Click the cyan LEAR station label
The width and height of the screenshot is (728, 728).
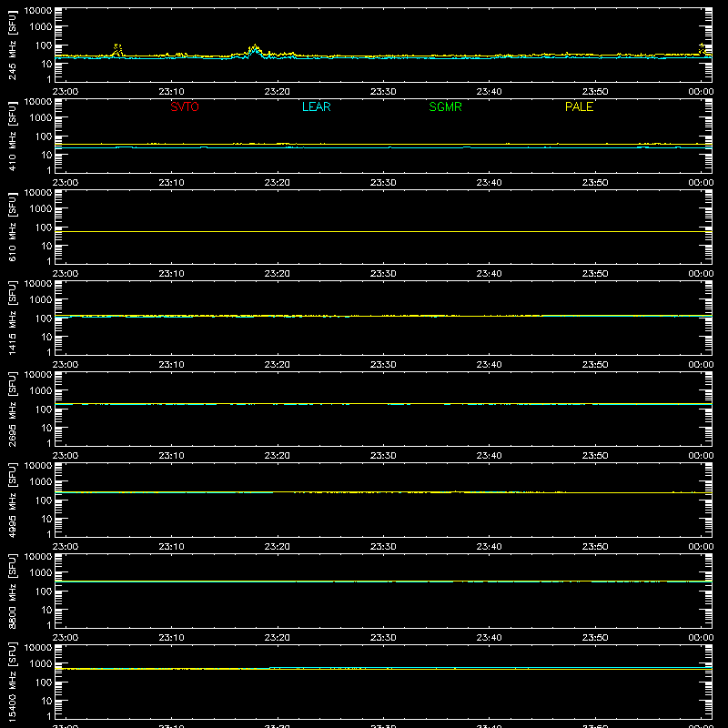tap(316, 106)
